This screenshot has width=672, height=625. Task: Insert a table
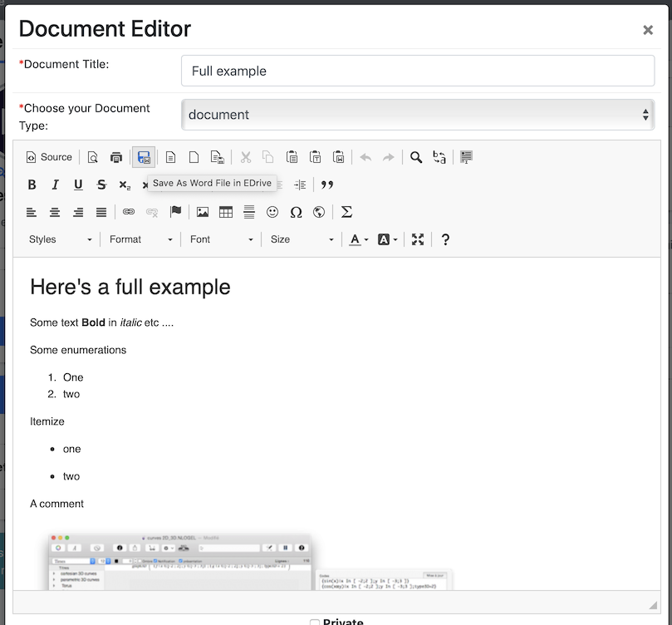pos(226,212)
